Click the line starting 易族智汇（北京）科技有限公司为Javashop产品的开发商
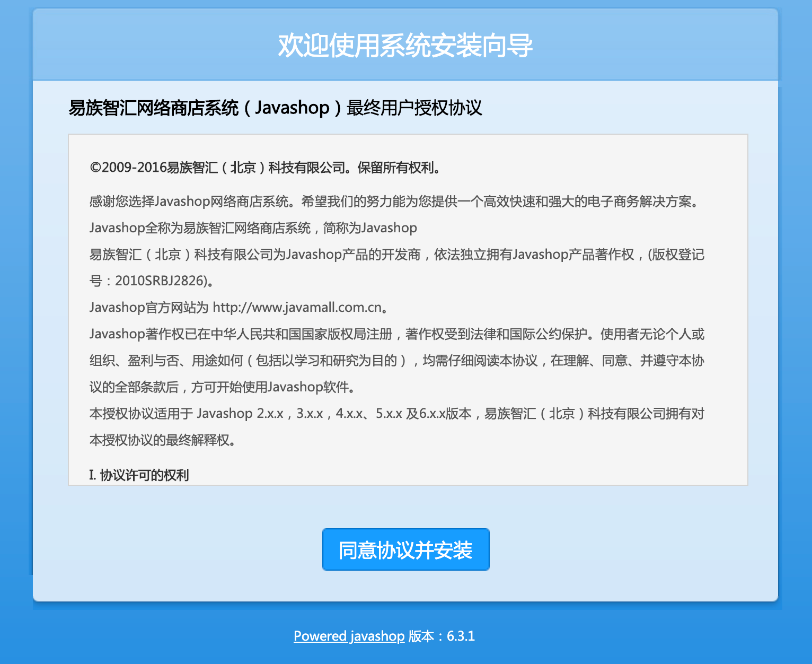The width and height of the screenshot is (812, 664). [x=397, y=255]
